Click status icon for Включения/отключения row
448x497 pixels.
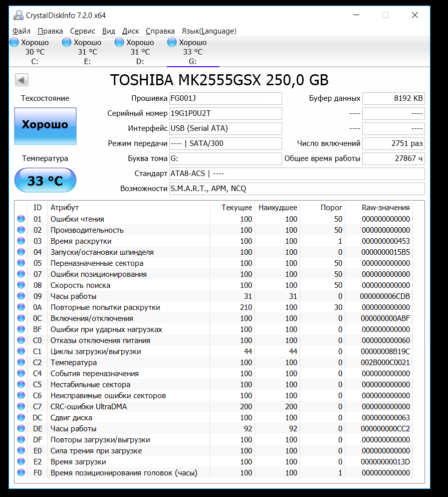click(21, 318)
